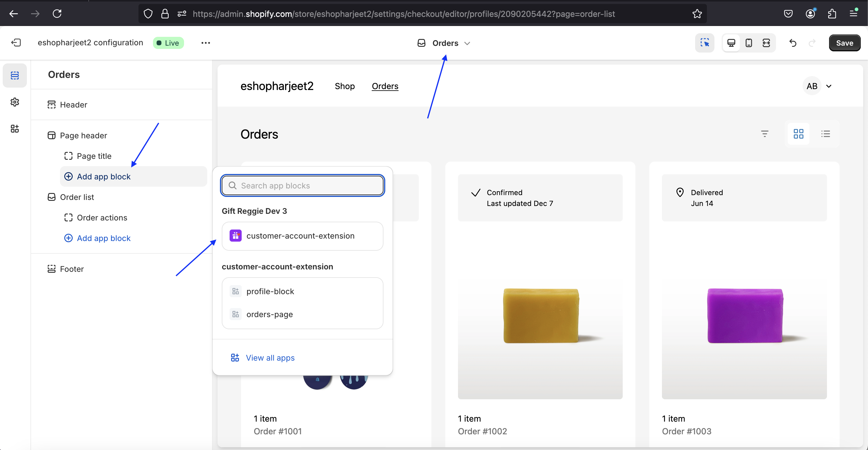
Task: Click the site lock icon in address bar
Action: (x=165, y=14)
